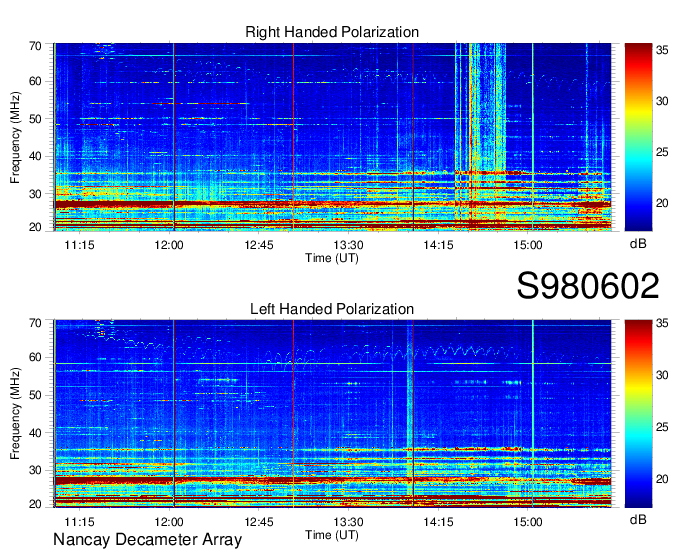Image resolution: width=680 pixels, height=552 pixels.
Task: Click the 13:30 time tick of the Left Handed plot
Action: click(348, 522)
